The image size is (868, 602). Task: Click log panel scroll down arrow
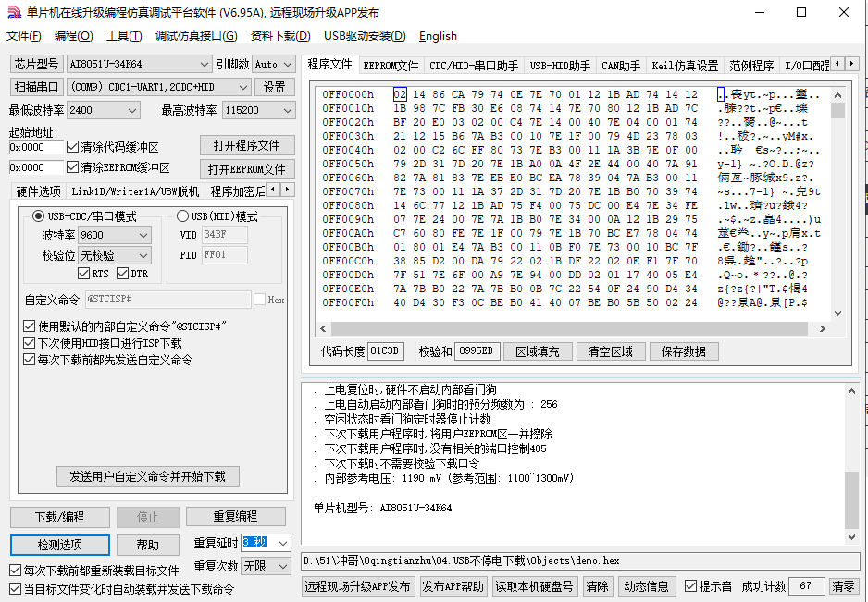(x=851, y=536)
